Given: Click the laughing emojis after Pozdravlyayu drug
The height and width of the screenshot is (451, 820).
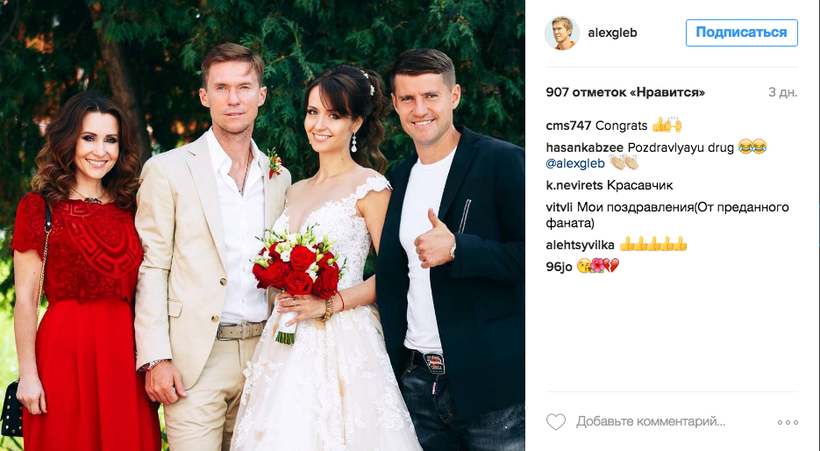Looking at the screenshot, I should pyautogui.click(x=753, y=147).
